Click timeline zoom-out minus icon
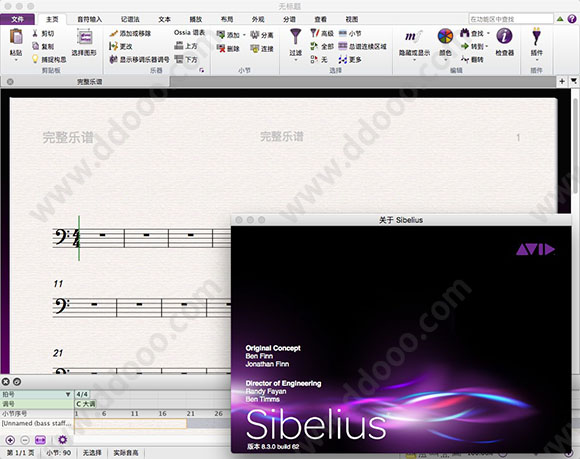580x459 pixels. click(x=25, y=440)
